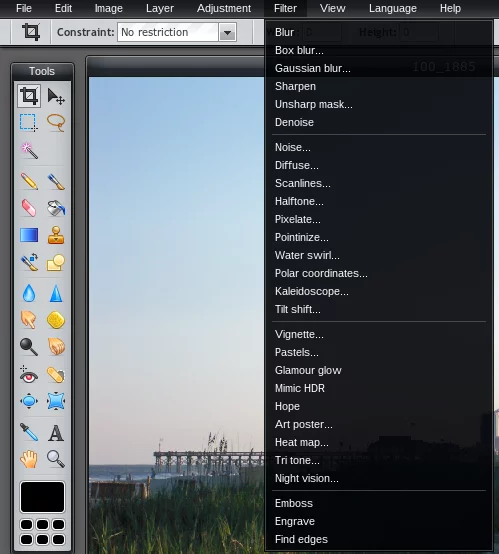Select the Paint Bucket tool
The image size is (499, 554).
(56, 207)
